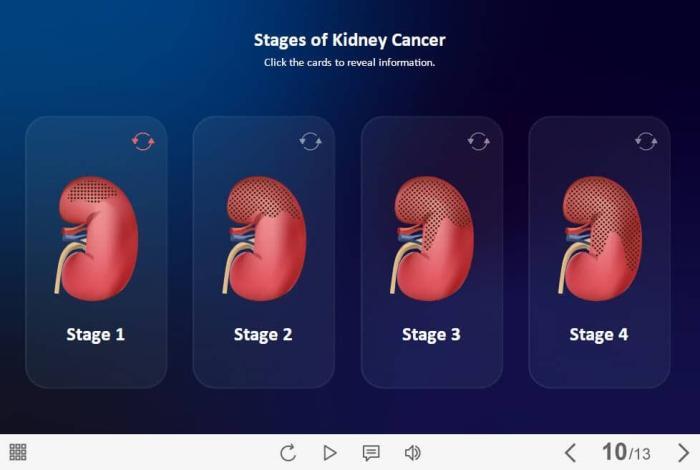Click the Stage 3 kidney illustration

(432, 237)
